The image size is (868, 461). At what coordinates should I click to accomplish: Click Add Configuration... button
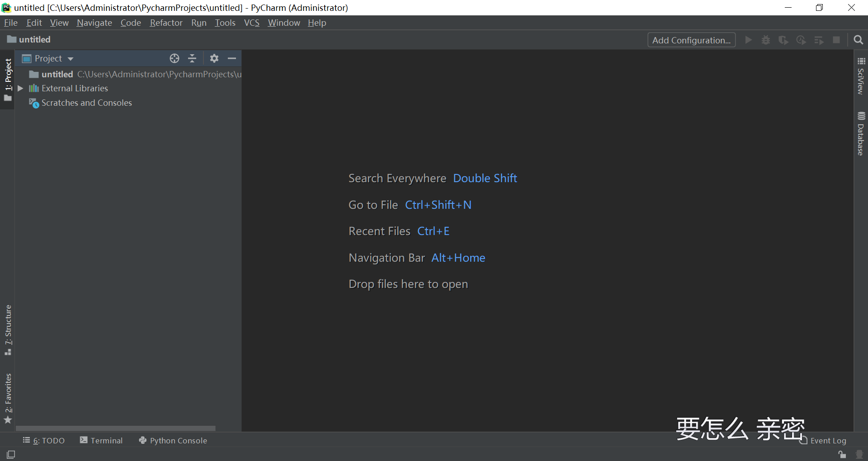click(x=691, y=40)
